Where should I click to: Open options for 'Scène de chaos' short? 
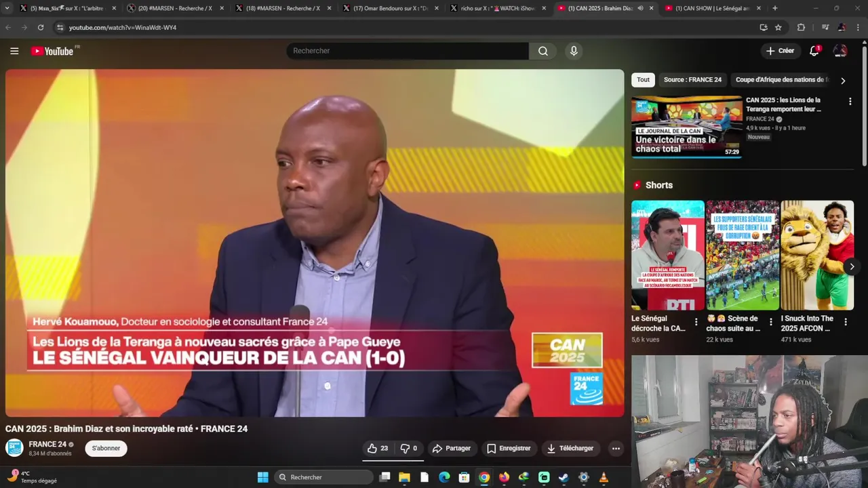point(770,322)
